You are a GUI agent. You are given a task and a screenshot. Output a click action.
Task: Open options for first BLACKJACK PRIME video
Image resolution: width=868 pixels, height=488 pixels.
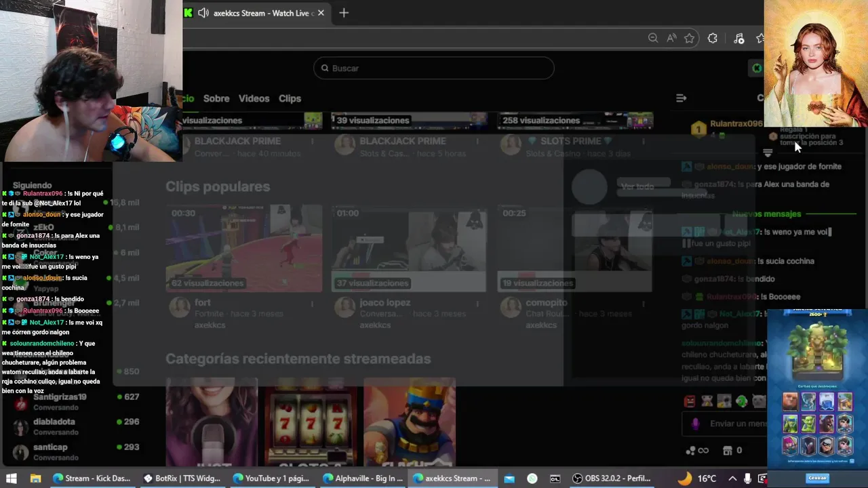coord(312,141)
